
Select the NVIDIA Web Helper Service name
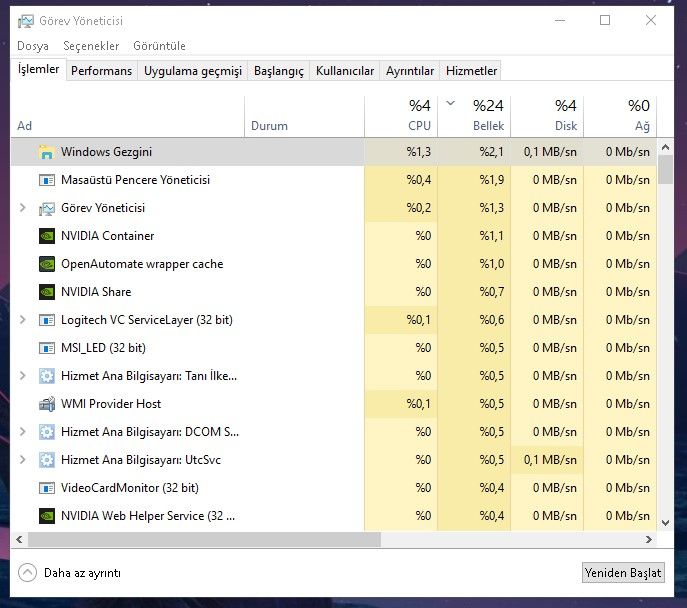click(x=148, y=516)
